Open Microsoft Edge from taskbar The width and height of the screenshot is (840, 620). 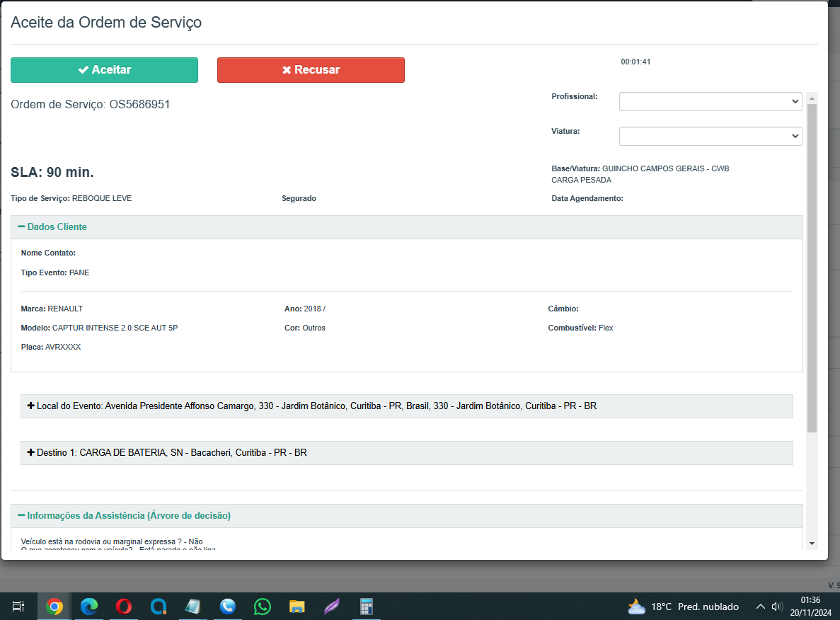[89, 607]
